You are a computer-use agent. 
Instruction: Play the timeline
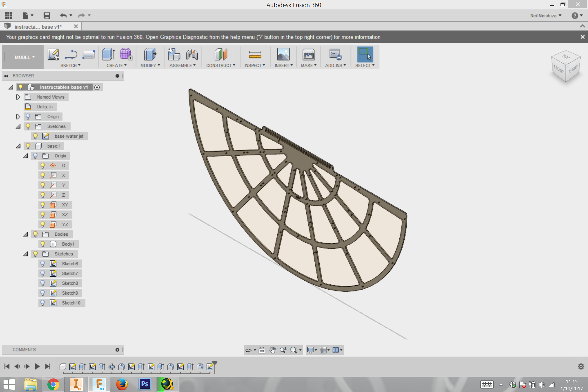click(37, 366)
